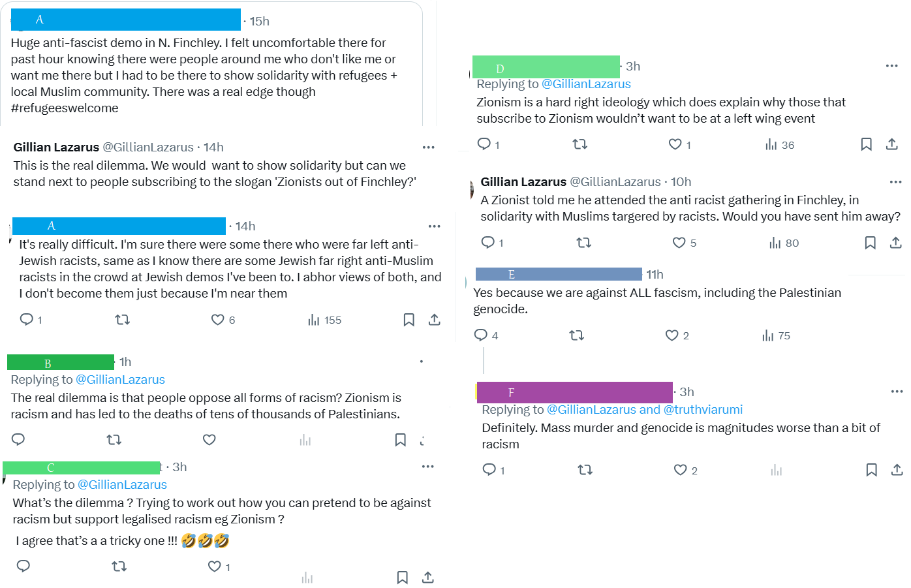911x588 pixels.
Task: Retweet the 'Yes because we are against ALL fascism' tweet
Action: 576,335
